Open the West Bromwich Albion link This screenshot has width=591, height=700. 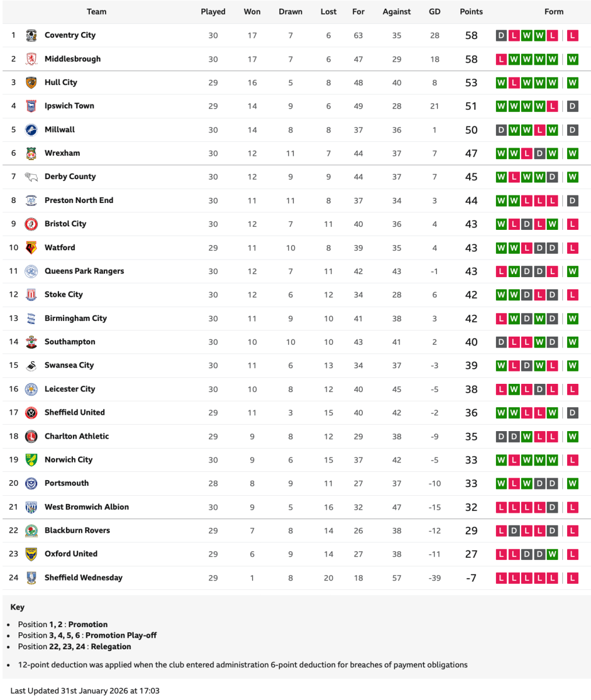pyautogui.click(x=86, y=507)
